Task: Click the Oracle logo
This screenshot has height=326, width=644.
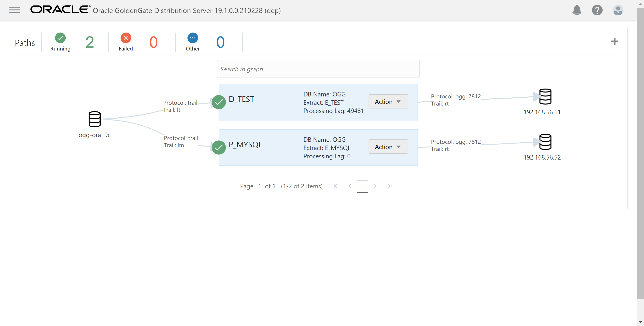Action: point(60,9)
